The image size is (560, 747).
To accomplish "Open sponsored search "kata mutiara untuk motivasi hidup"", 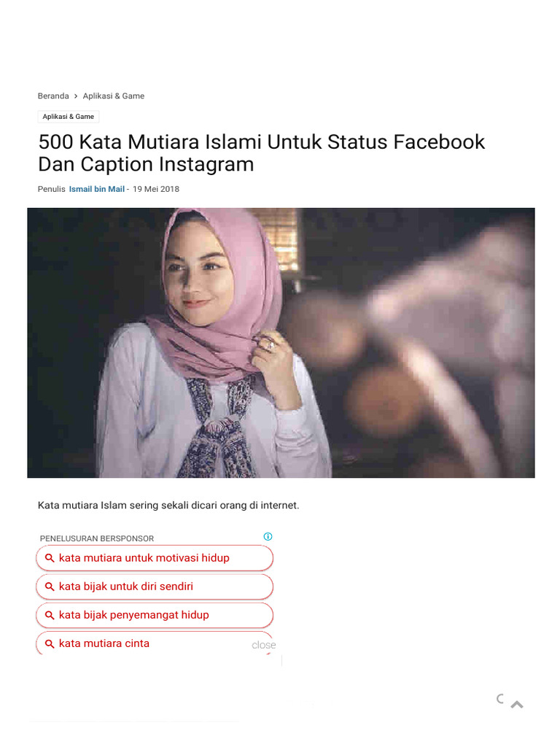I will tap(144, 558).
